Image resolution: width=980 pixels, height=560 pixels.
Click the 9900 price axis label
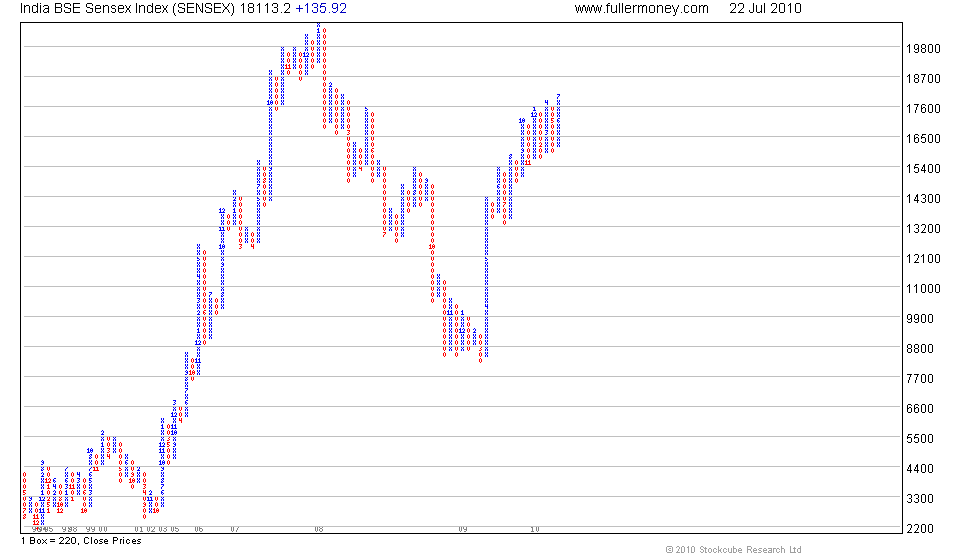(x=920, y=319)
